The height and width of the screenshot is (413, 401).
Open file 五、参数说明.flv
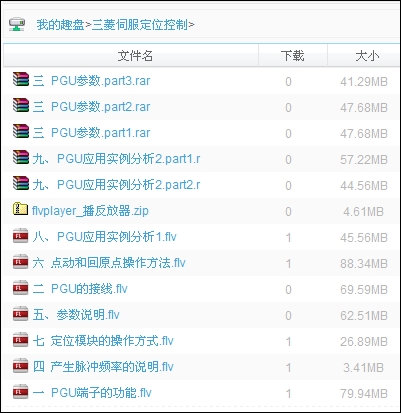tap(76, 315)
